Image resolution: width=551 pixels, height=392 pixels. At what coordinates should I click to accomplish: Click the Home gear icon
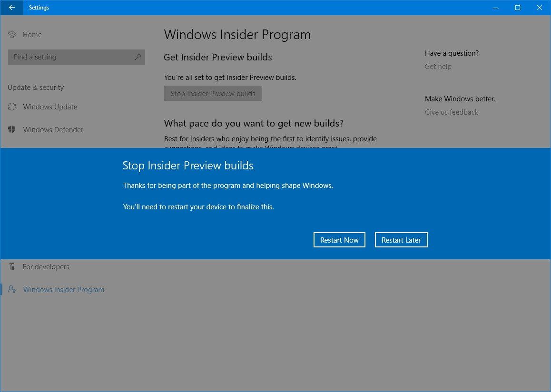11,34
